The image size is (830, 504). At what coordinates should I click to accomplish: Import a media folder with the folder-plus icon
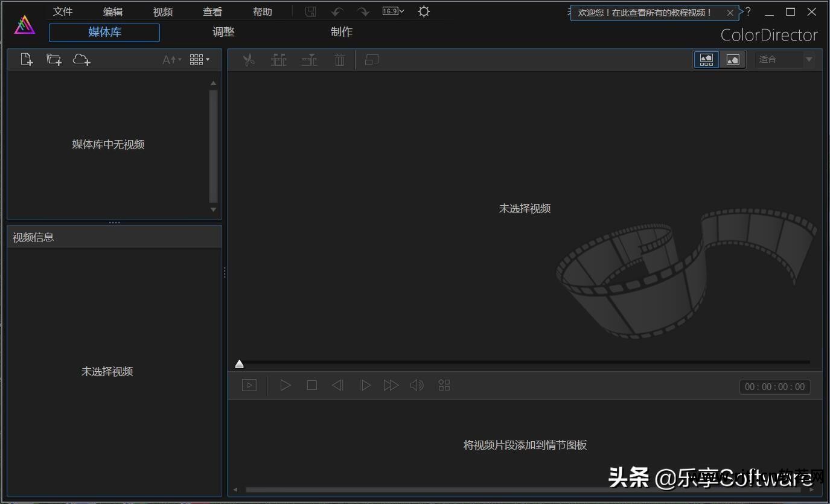(x=54, y=59)
